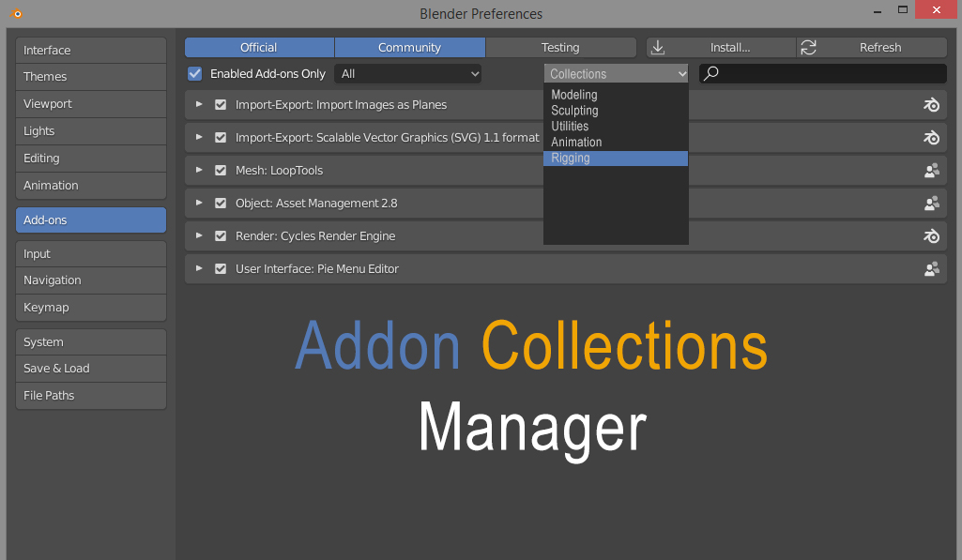Image resolution: width=962 pixels, height=560 pixels.
Task: Click the community icon on Asset Management row
Action: coord(931,203)
